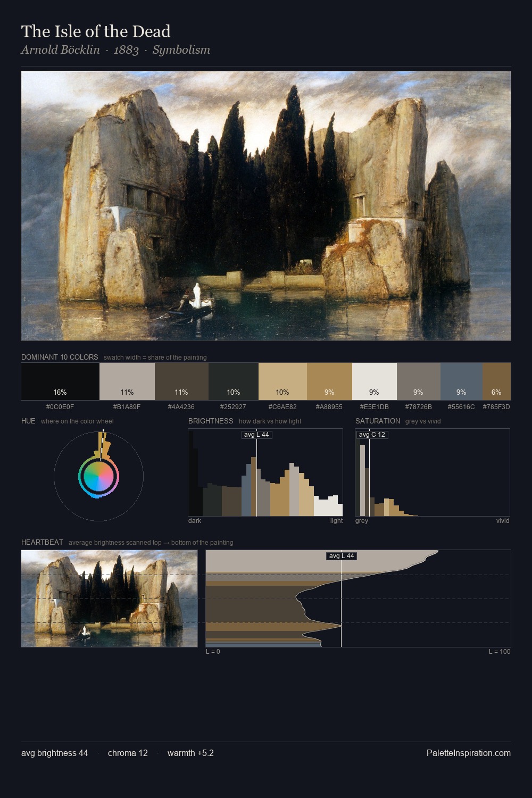Image resolution: width=532 pixels, height=798 pixels.
Task: Click the hex label '#55616C'
Action: click(x=461, y=407)
